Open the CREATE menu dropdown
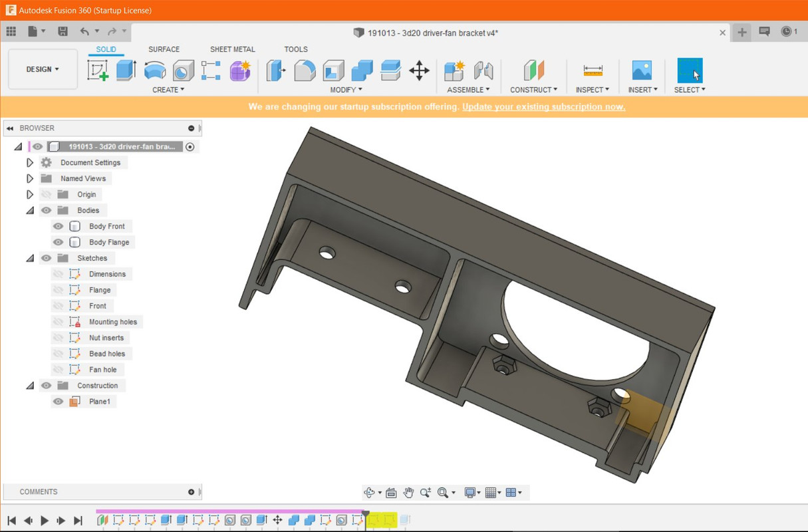The width and height of the screenshot is (808, 532). (x=168, y=90)
